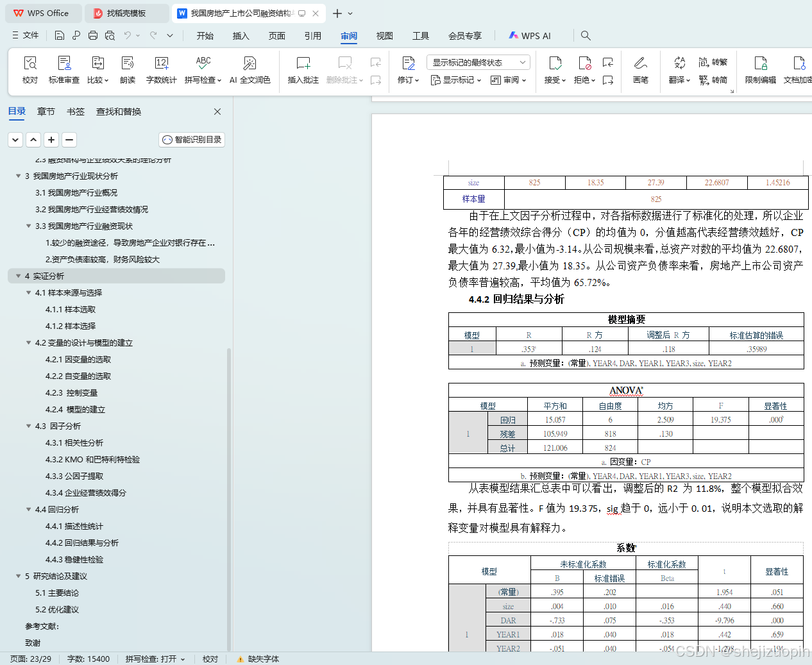Open the 插入 ribbon tab

(241, 36)
